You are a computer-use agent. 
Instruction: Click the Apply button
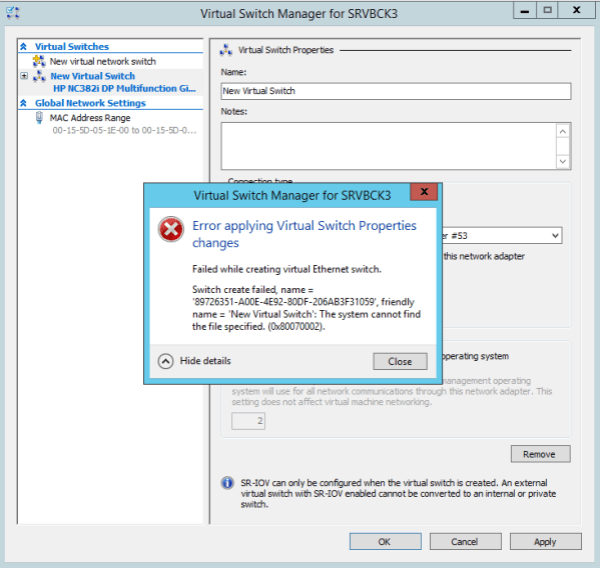pyautogui.click(x=546, y=542)
